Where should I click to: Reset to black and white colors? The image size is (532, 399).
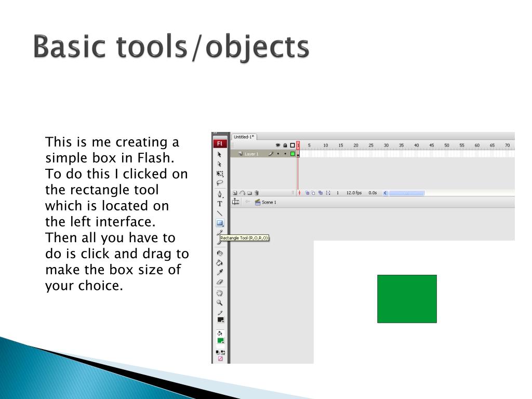point(218,353)
